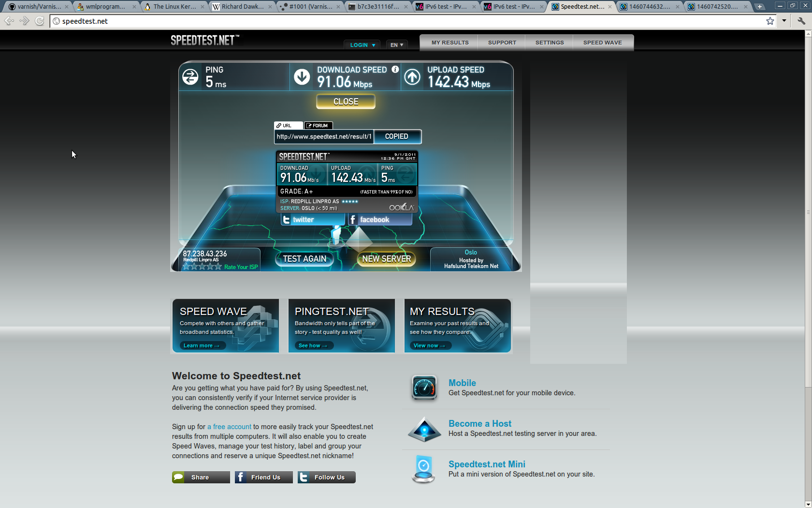
Task: Click the Speedtest.net Mini icon
Action: click(x=423, y=469)
